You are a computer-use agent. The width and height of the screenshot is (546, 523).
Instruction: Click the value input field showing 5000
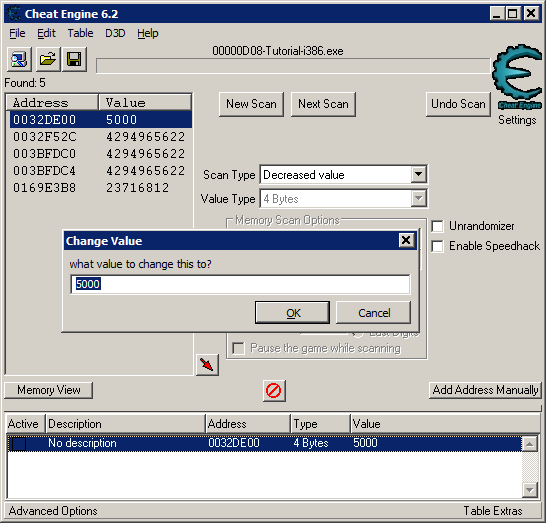pos(240,284)
